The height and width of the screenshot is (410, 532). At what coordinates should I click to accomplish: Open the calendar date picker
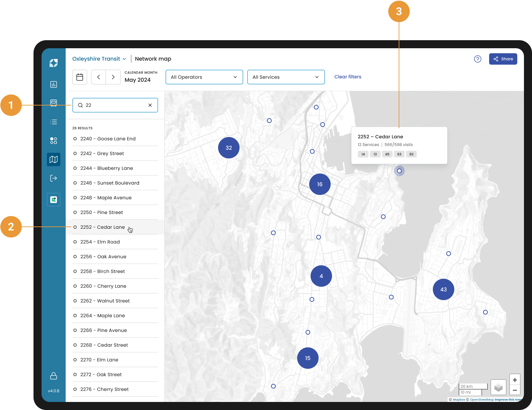80,77
